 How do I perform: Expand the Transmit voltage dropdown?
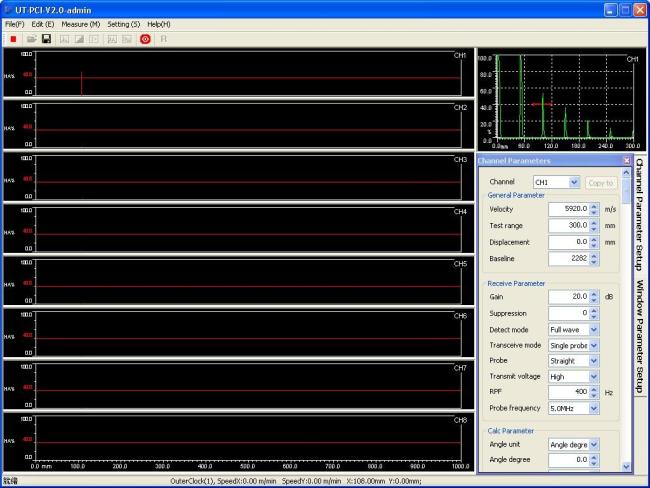tap(594, 377)
